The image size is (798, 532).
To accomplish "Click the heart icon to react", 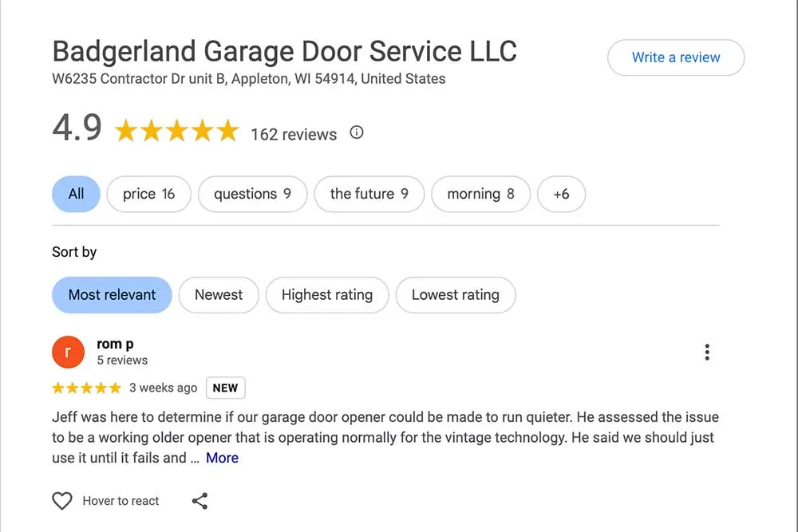I will 62,500.
